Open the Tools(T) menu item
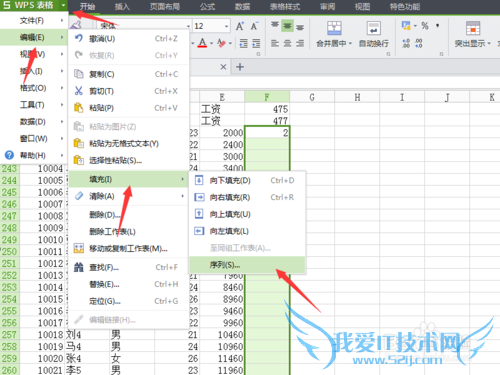 tap(33, 105)
